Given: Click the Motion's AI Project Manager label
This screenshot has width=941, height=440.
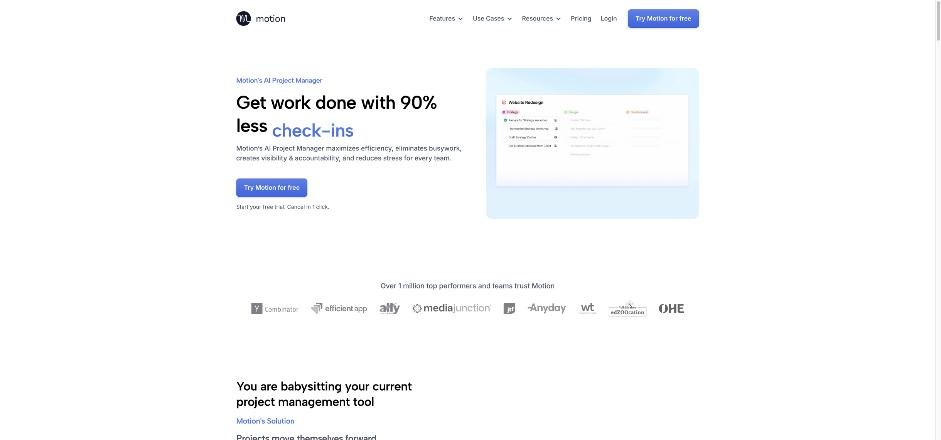Looking at the screenshot, I should click(279, 80).
